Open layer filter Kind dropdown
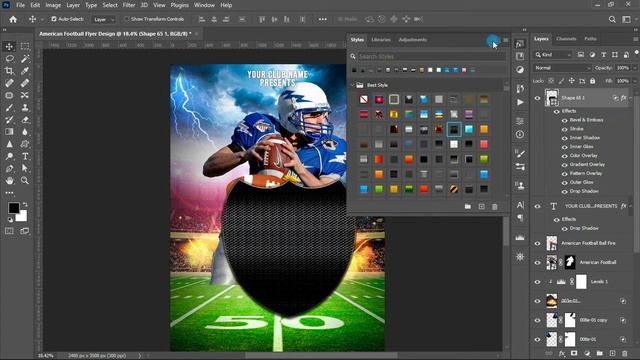Viewport: 640px width, 360px height. (553, 55)
